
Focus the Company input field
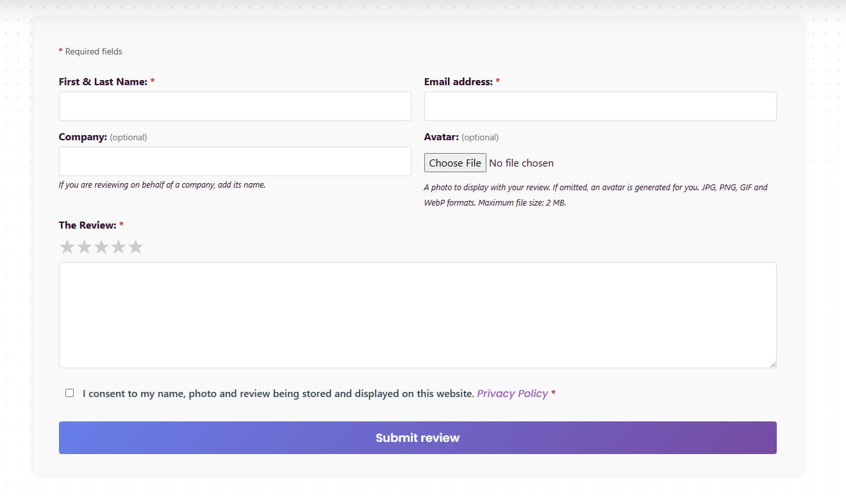pyautogui.click(x=235, y=161)
